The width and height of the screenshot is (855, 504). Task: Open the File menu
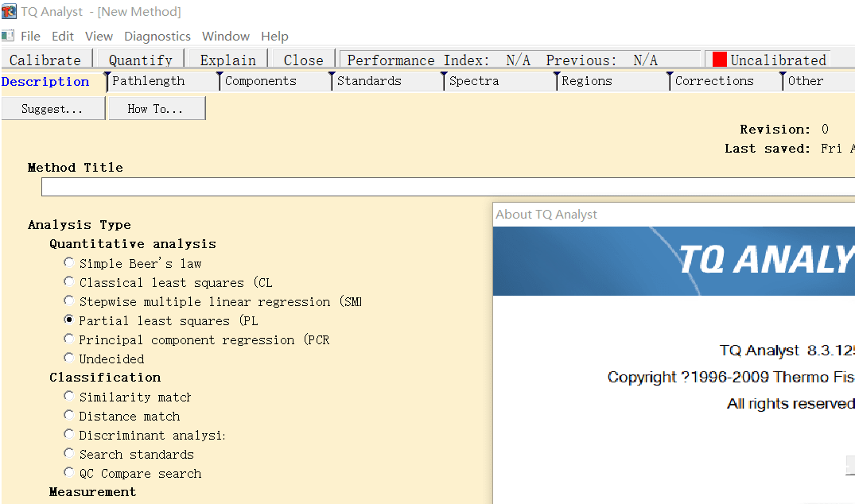click(30, 36)
